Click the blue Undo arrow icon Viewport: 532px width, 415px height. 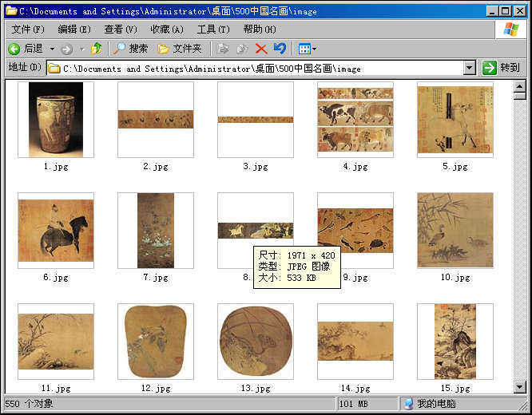280,49
